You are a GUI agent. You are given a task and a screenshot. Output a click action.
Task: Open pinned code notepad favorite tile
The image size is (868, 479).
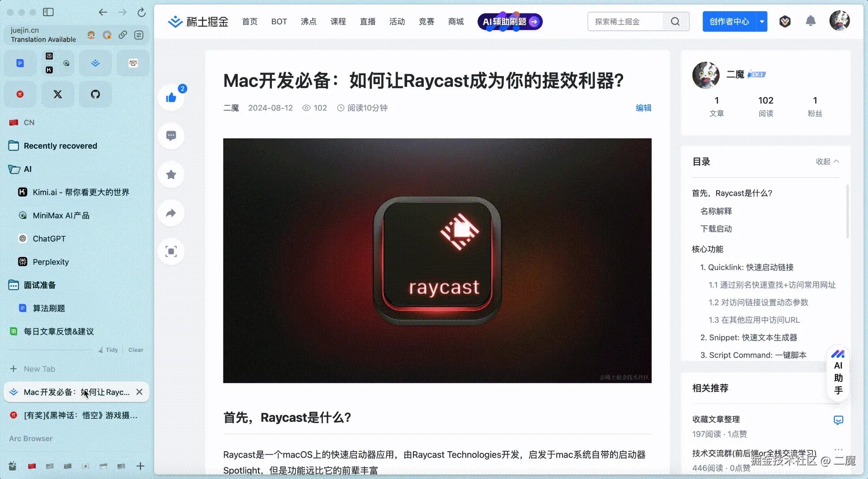pyautogui.click(x=133, y=63)
